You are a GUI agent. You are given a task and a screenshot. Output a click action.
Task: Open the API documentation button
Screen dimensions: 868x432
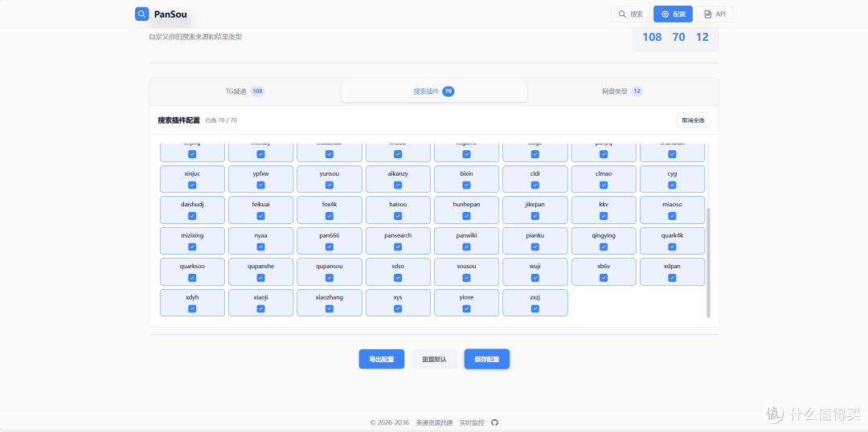pos(714,14)
